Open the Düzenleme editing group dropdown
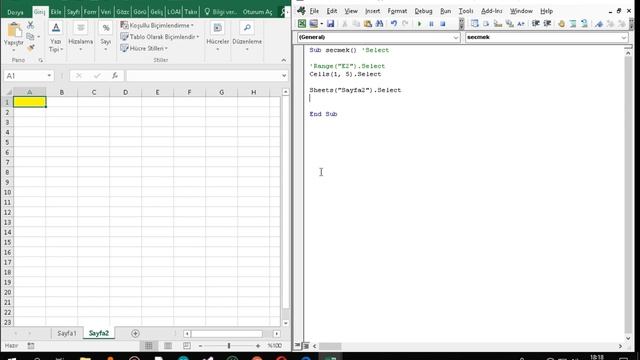This screenshot has height=360, width=640. click(x=247, y=38)
